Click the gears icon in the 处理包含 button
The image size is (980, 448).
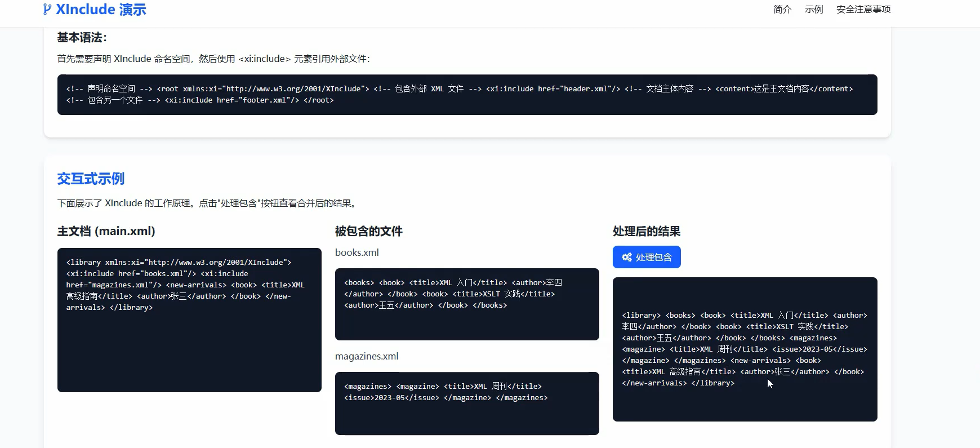coord(627,258)
